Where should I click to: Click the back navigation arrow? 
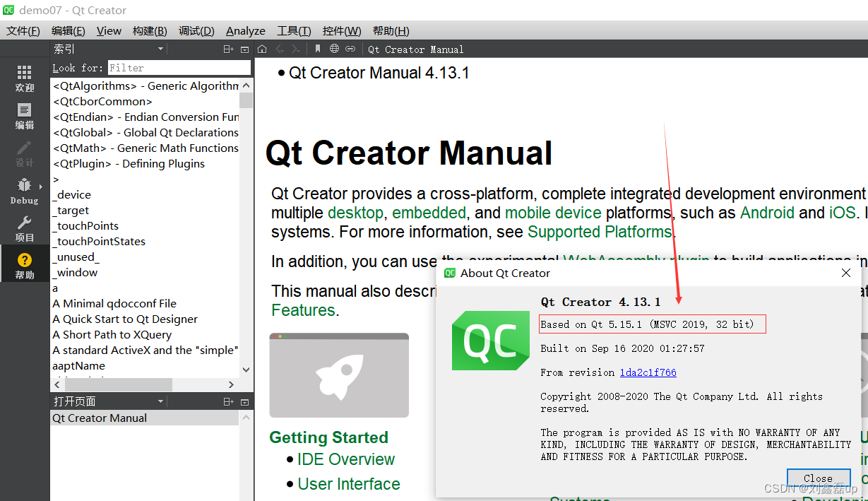[280, 49]
